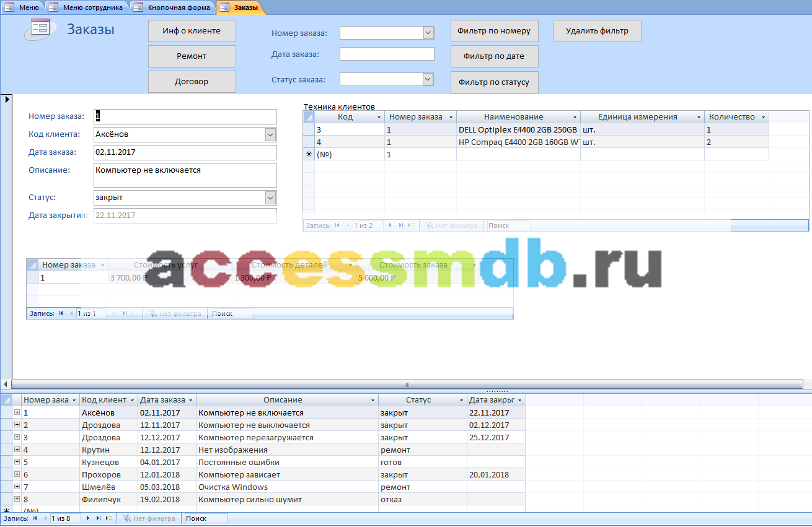
Task: Click the horizontal scrollbar of the form
Action: click(407, 384)
